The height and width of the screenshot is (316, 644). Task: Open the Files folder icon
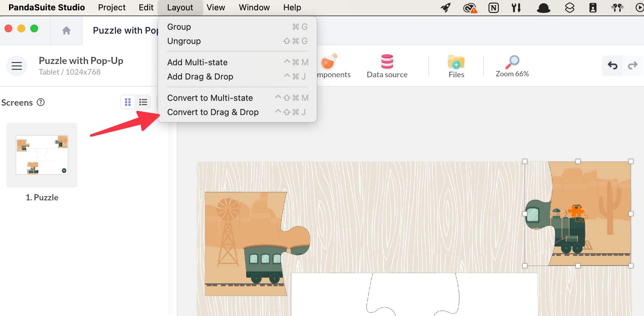click(x=456, y=66)
